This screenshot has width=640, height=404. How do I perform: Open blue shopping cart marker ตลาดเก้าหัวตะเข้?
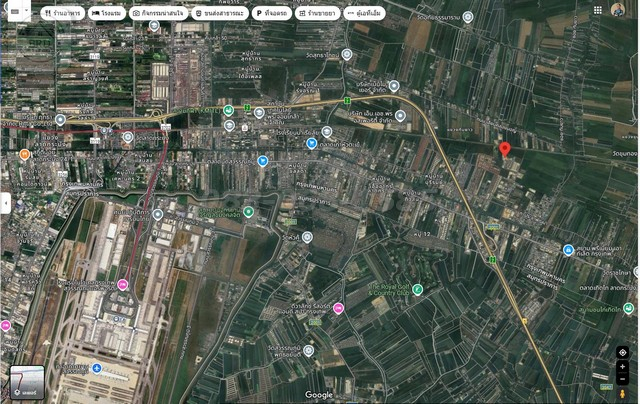click(x=311, y=143)
